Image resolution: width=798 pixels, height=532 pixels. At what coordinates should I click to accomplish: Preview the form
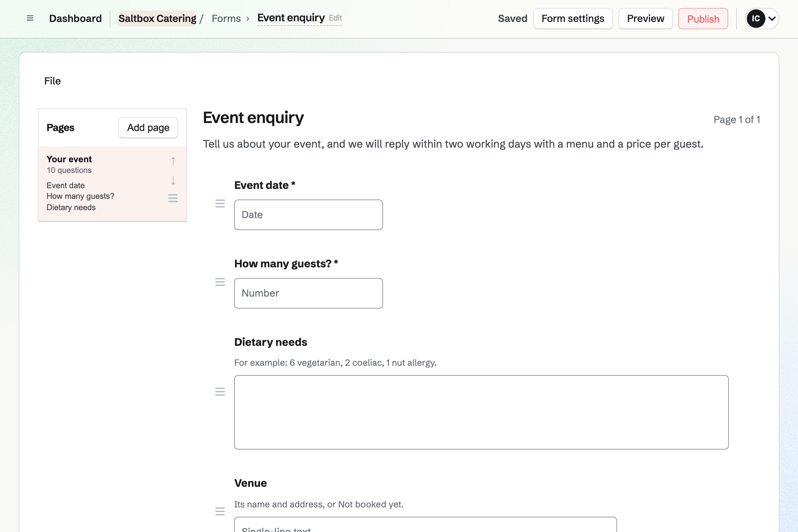click(645, 19)
